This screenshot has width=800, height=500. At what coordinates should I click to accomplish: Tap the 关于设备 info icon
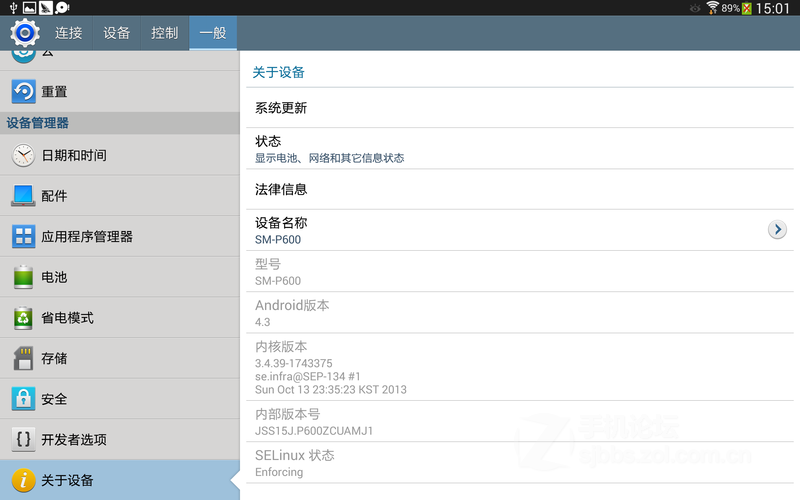23,480
